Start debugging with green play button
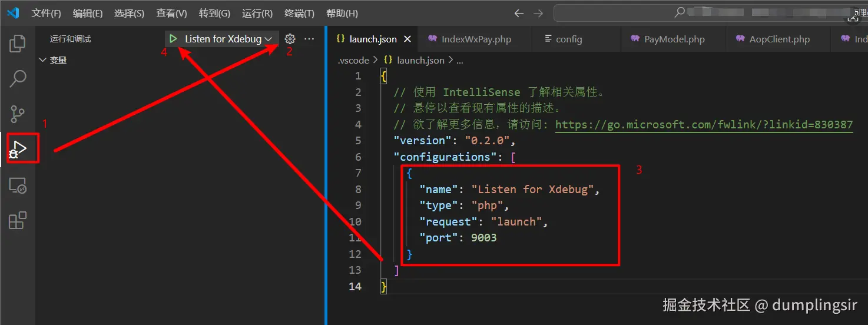This screenshot has height=325, width=868. pyautogui.click(x=173, y=39)
